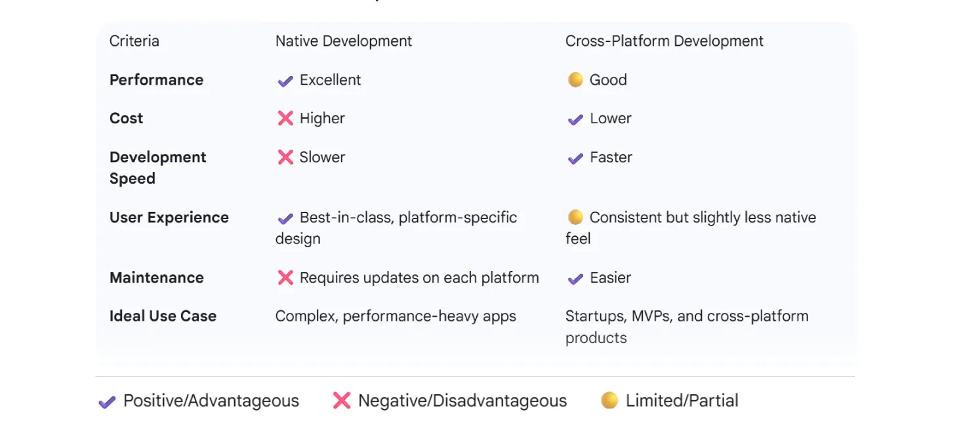Click the Negative/Disadvantageous legend red X
Viewport: 980px width, 446px height.
pyautogui.click(x=342, y=401)
